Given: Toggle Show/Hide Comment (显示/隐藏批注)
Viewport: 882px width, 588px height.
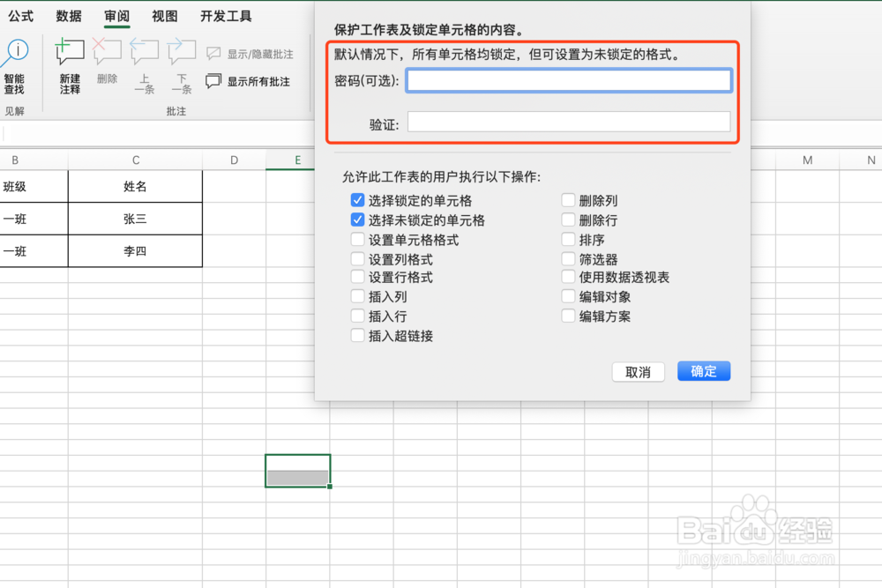Looking at the screenshot, I should click(x=250, y=54).
